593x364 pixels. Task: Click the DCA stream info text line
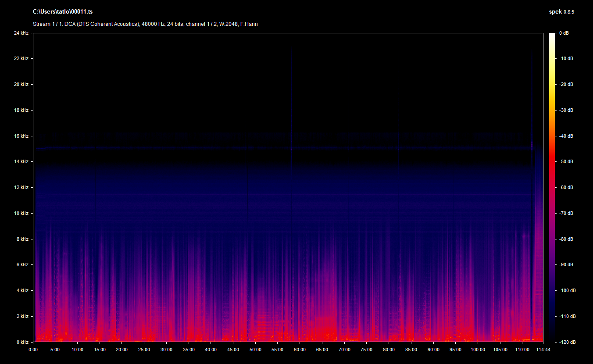tap(145, 24)
